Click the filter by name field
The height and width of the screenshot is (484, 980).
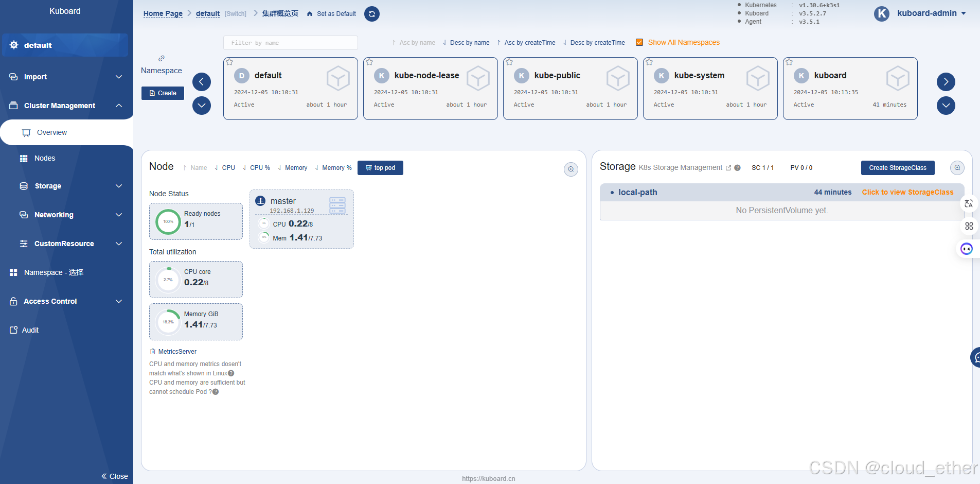[291, 43]
